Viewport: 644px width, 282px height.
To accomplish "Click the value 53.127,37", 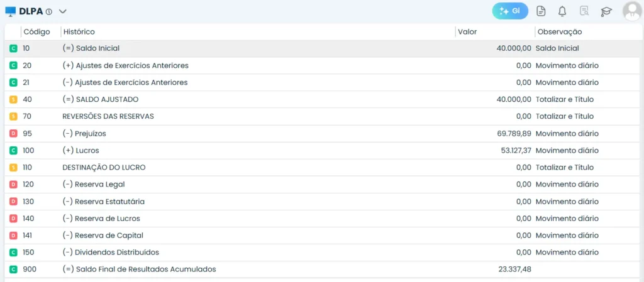I will (x=516, y=151).
